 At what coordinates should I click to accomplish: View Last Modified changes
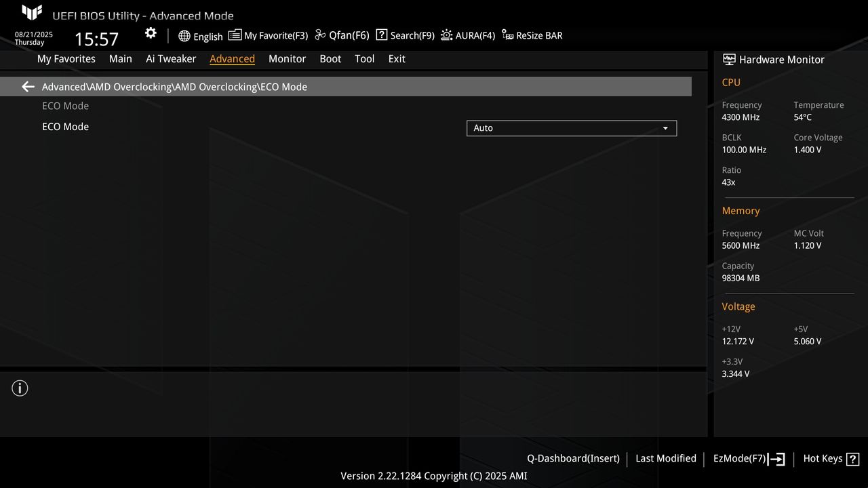[x=665, y=459]
